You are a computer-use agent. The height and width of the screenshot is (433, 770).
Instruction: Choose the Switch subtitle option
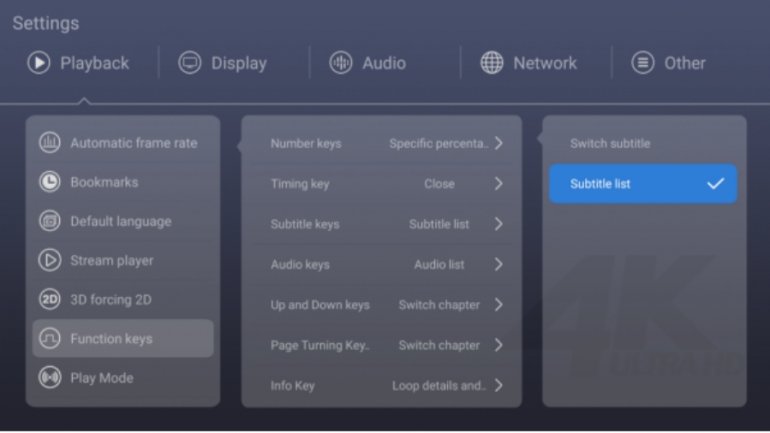coord(610,143)
